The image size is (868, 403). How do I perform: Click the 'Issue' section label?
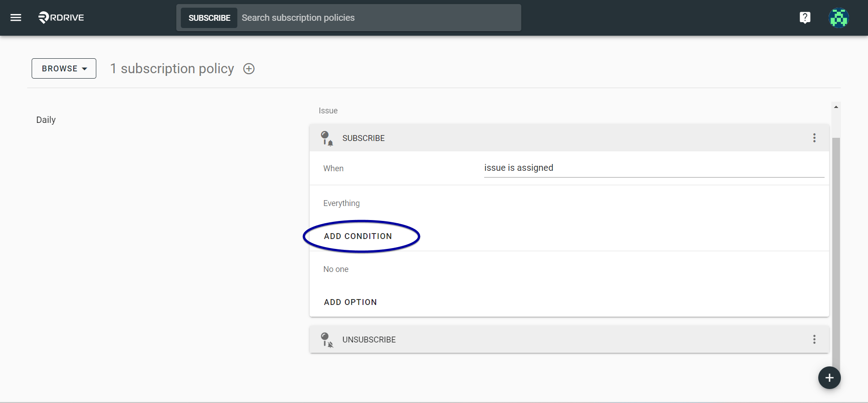coord(328,111)
